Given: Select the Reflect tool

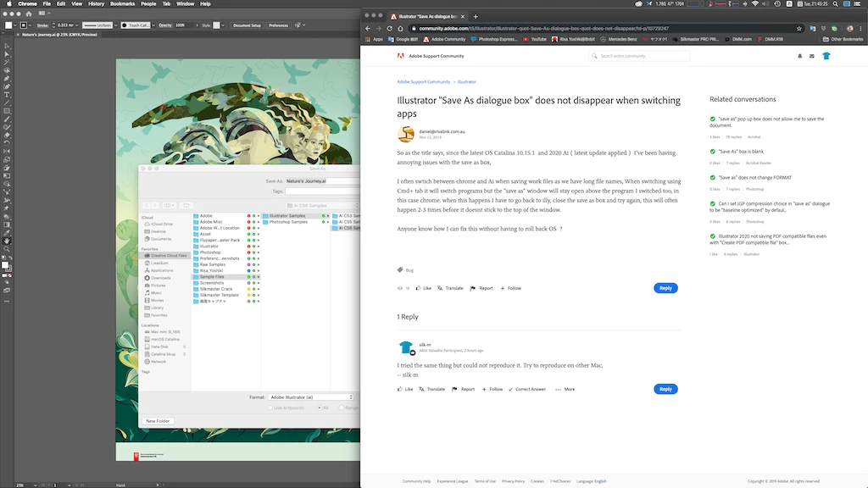Looking at the screenshot, I should point(7,151).
